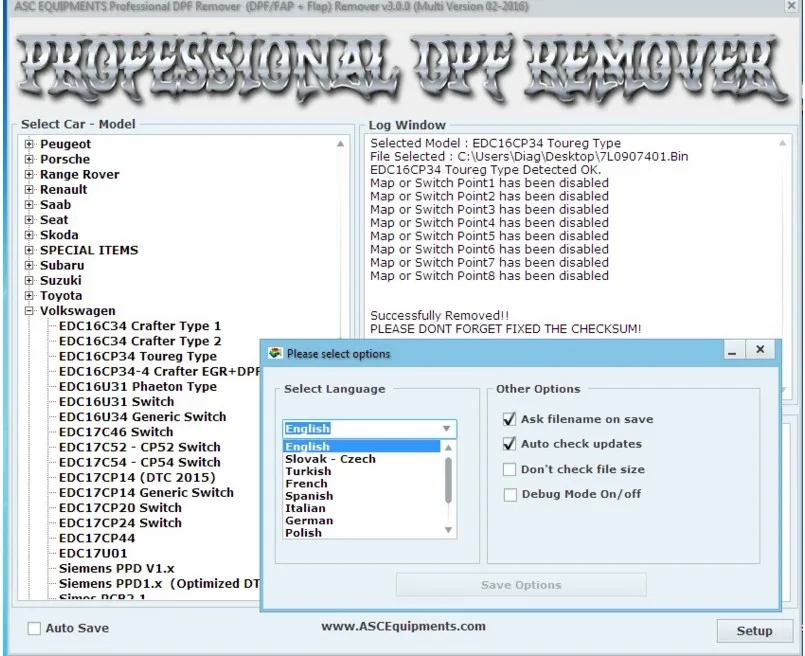Expand the Peugeot tree node
The width and height of the screenshot is (805, 656).
[29, 144]
